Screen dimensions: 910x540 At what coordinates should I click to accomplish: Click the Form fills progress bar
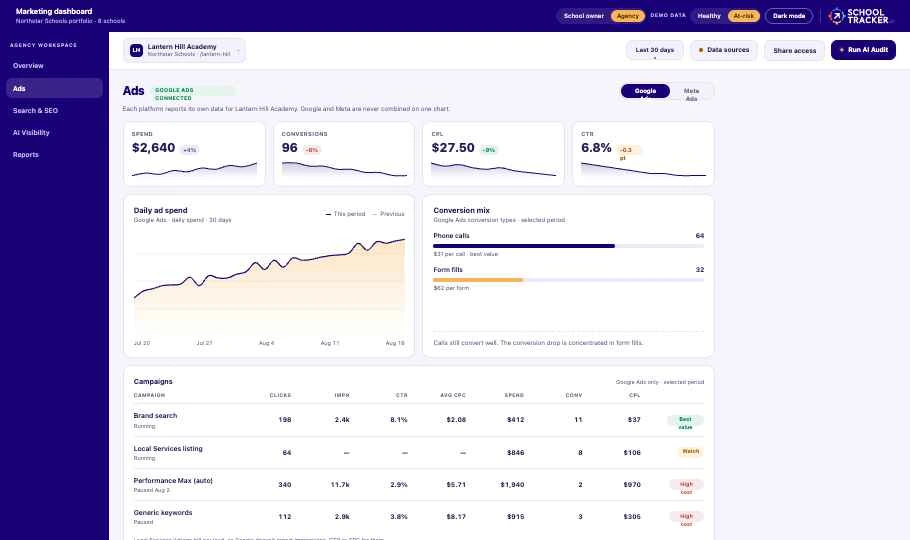pos(568,280)
